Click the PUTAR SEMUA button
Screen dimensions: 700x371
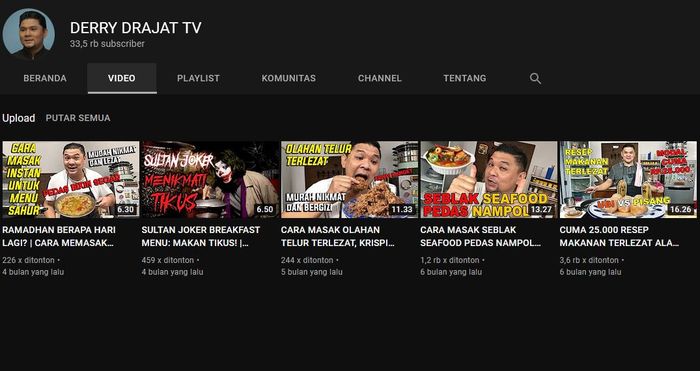[78, 118]
